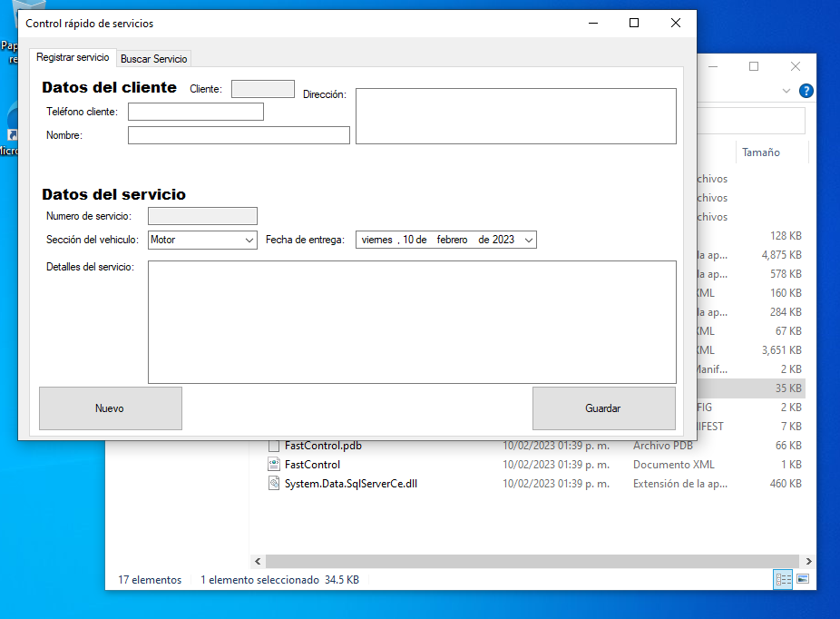The height and width of the screenshot is (619, 840).
Task: Open the Fecha de entrega calendar arrow
Action: tap(529, 241)
